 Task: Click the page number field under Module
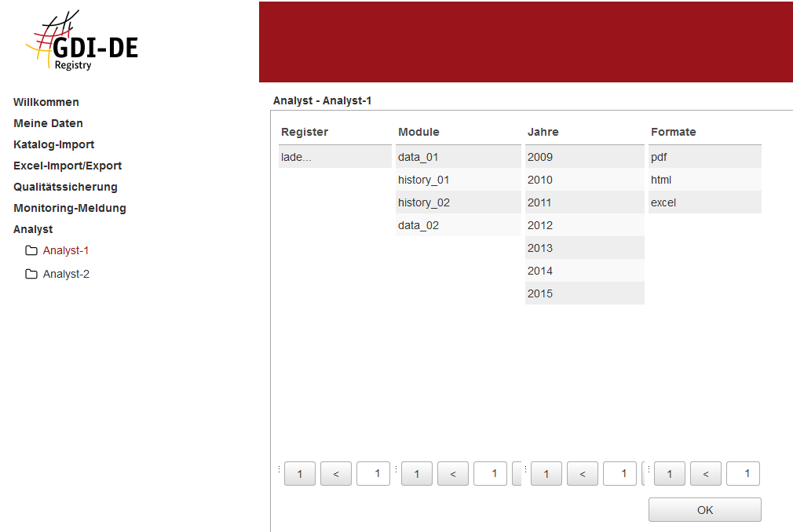tap(490, 474)
